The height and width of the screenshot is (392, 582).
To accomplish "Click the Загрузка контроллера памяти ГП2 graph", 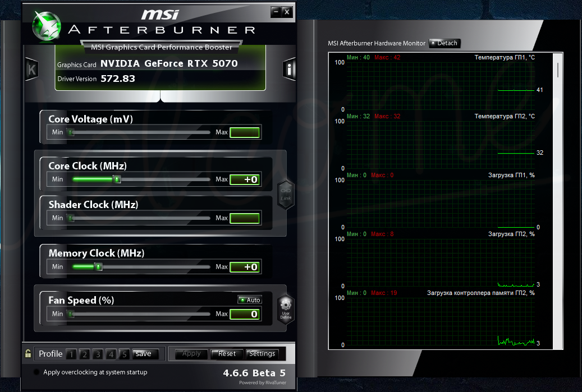I will click(441, 321).
